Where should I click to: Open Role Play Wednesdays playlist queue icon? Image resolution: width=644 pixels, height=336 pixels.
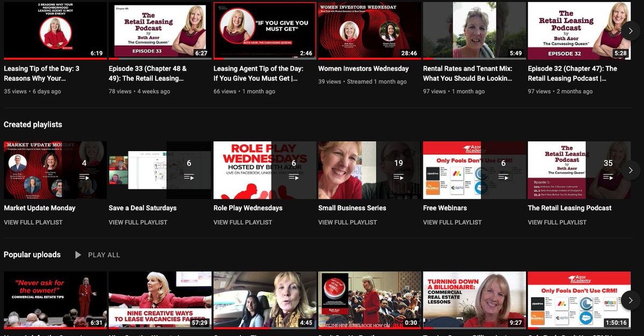[x=294, y=176]
